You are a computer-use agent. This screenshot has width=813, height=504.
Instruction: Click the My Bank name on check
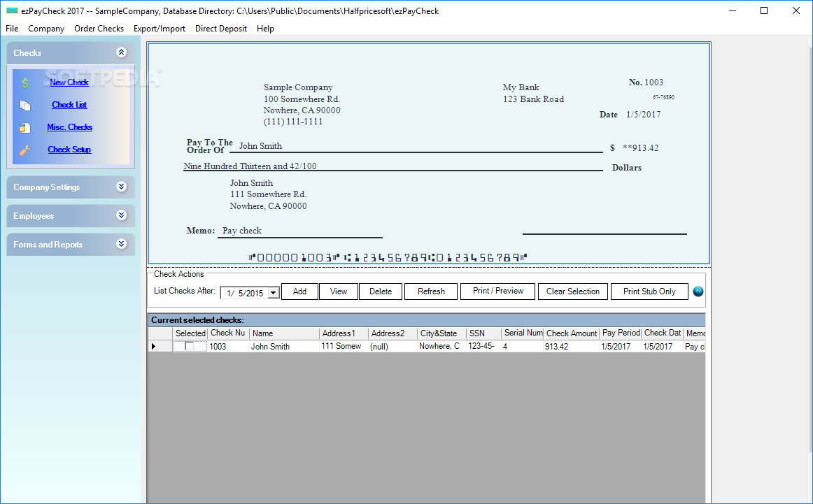coord(521,87)
